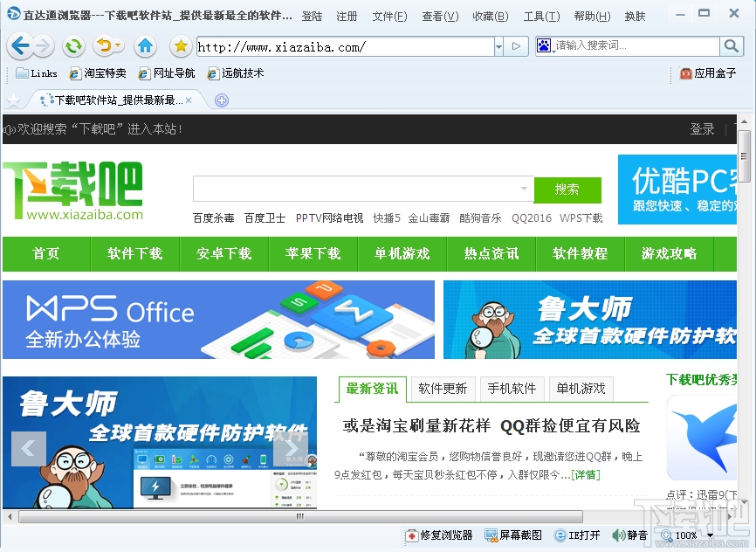
Task: Click the 百度杀毒 hot search link
Action: 214,218
